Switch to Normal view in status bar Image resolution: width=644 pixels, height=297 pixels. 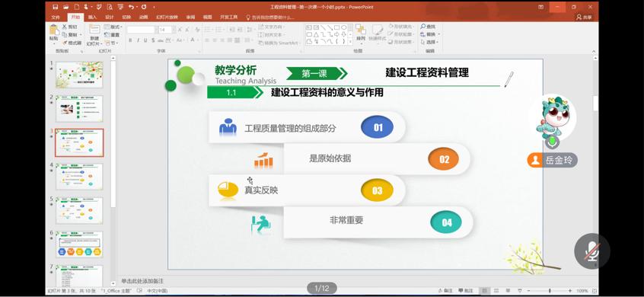point(486,291)
